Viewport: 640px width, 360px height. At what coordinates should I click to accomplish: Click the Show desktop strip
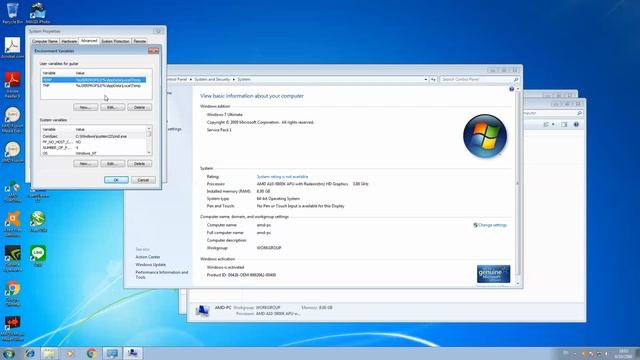pyautogui.click(x=637, y=353)
